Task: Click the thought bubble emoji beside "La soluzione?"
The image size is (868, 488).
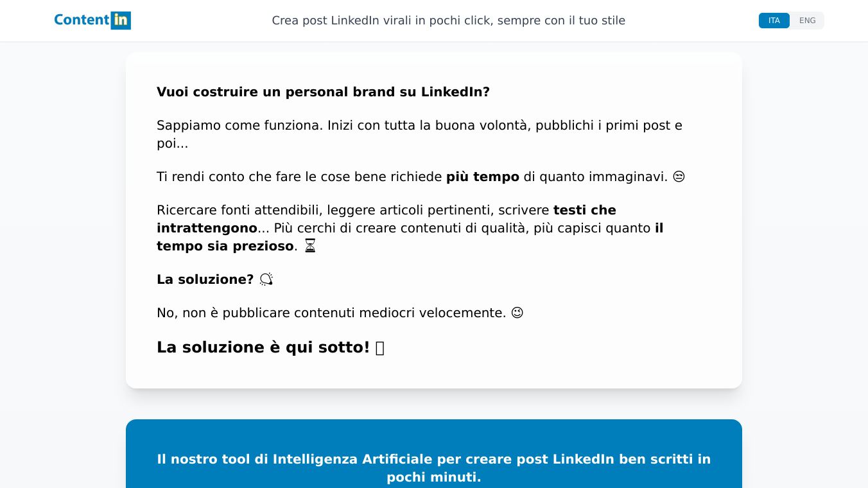Action: 266,279
